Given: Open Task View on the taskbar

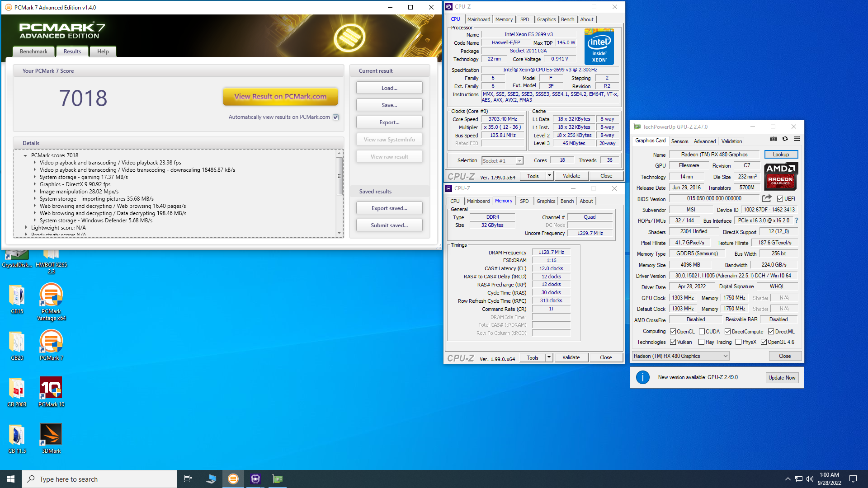Looking at the screenshot, I should click(x=188, y=479).
